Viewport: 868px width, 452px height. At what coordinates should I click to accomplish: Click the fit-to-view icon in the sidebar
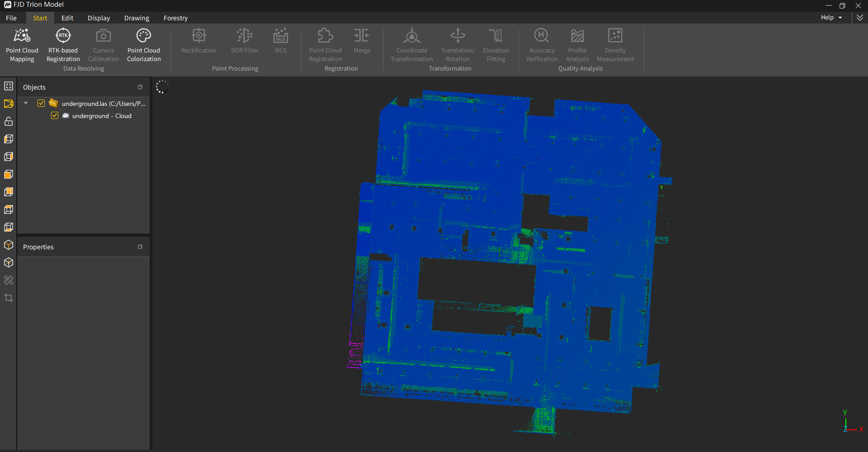[x=9, y=86]
